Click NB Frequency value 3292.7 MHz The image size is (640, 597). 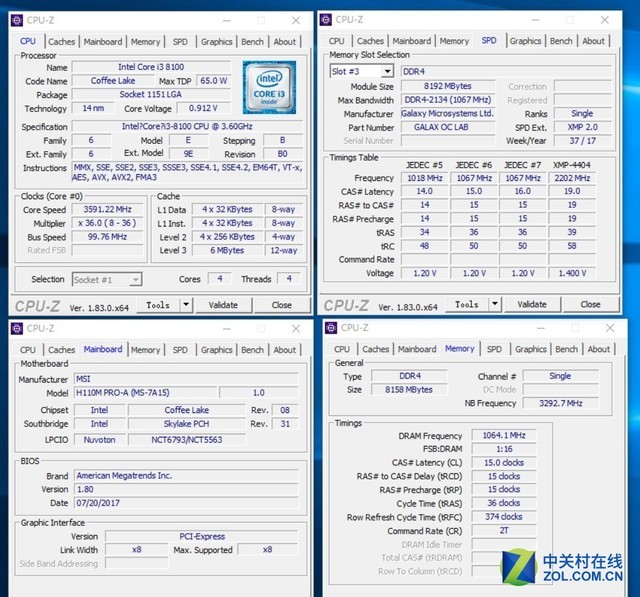pyautogui.click(x=561, y=403)
